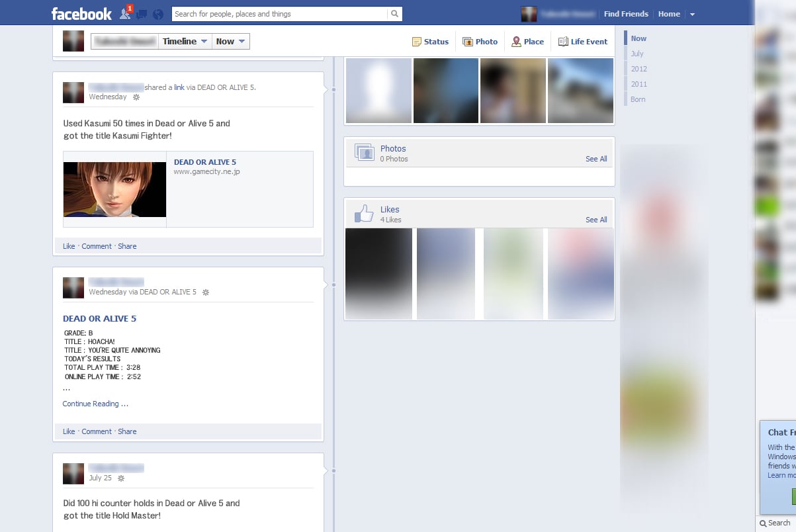Open the Kasumi game thumbnail image
796x532 pixels.
click(114, 189)
